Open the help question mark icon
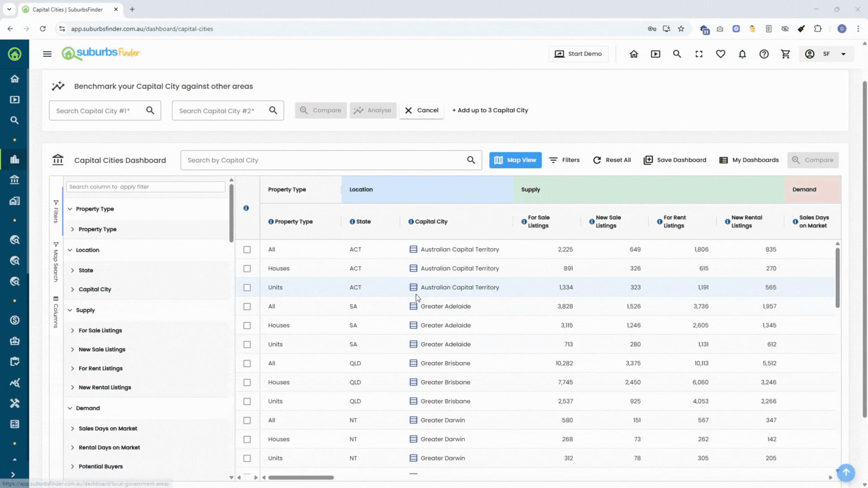868x488 pixels. (x=764, y=54)
